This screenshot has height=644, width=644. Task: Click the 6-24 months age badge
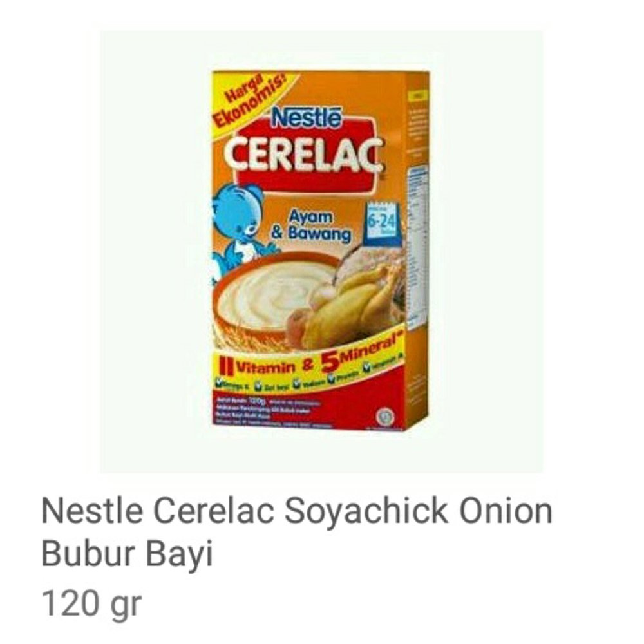click(x=381, y=223)
